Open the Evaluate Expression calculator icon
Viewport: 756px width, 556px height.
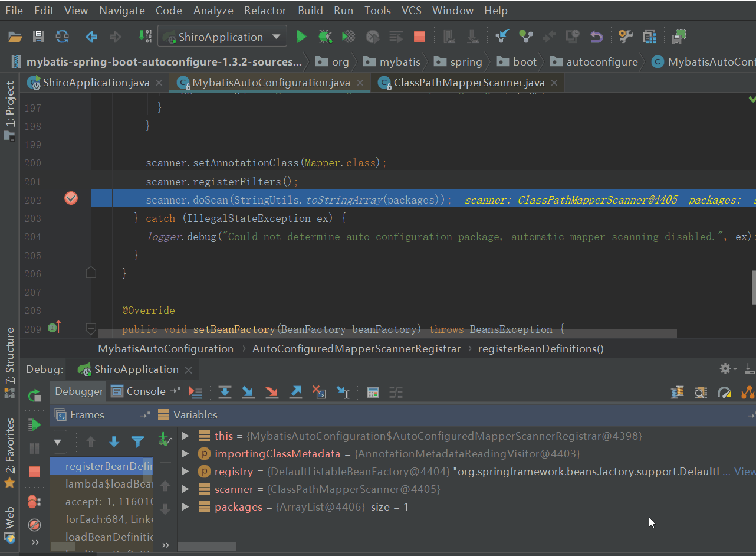tap(372, 392)
